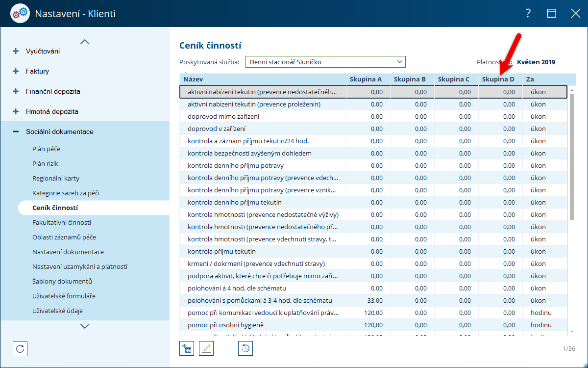The image size is (588, 368).
Task: Click the Skupina B column header
Action: 412,79
